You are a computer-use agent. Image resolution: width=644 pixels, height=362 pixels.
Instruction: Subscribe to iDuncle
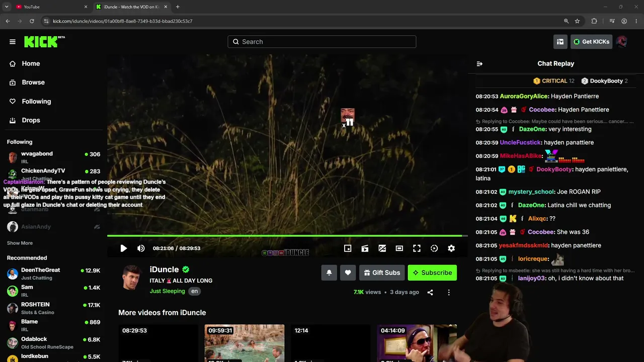pyautogui.click(x=432, y=273)
